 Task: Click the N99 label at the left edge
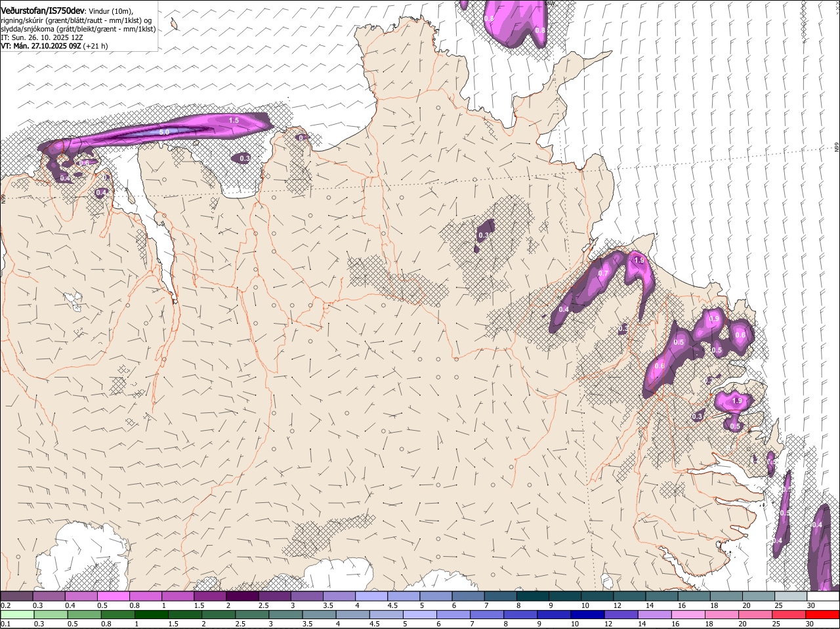[3, 198]
